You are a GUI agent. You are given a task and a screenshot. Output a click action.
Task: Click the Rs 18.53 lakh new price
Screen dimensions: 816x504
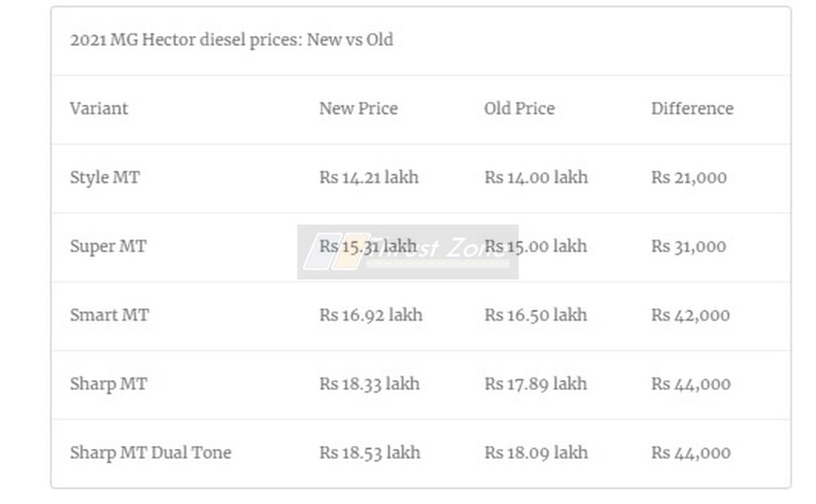[x=370, y=452]
